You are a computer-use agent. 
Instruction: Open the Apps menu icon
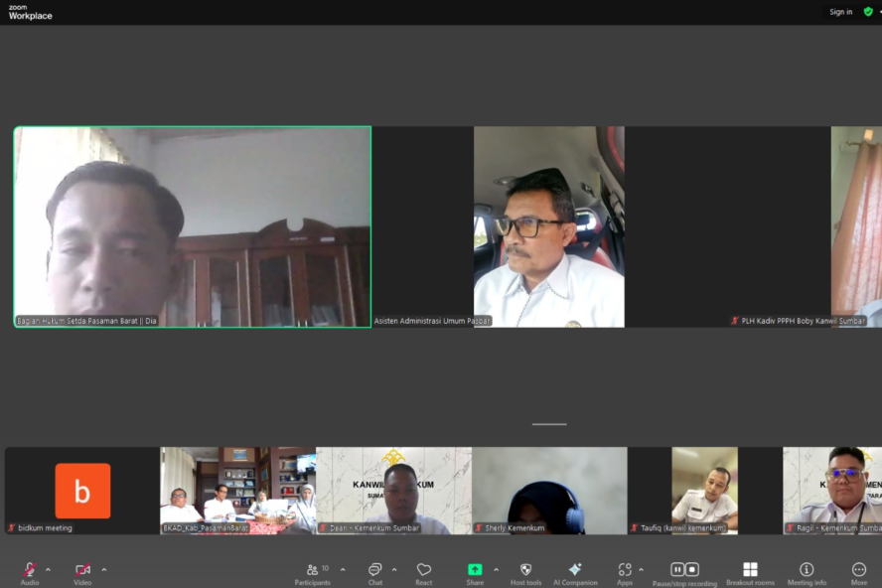tap(624, 570)
